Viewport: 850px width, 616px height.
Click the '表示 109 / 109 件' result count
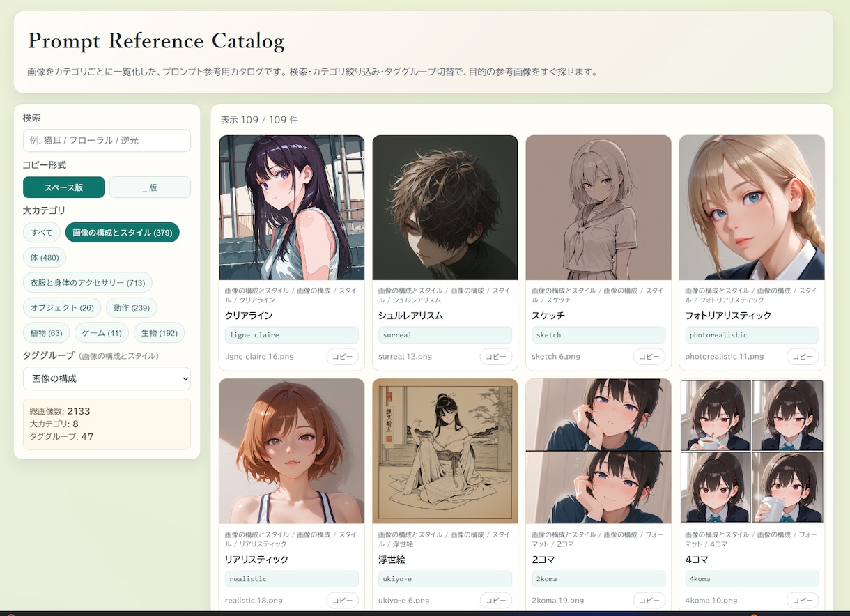(x=259, y=120)
